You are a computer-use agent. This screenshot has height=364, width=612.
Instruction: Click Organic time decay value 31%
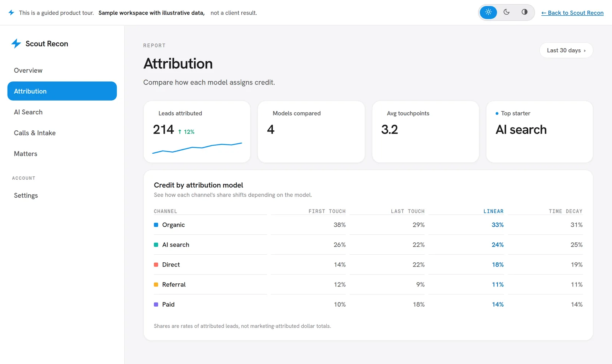point(576,225)
